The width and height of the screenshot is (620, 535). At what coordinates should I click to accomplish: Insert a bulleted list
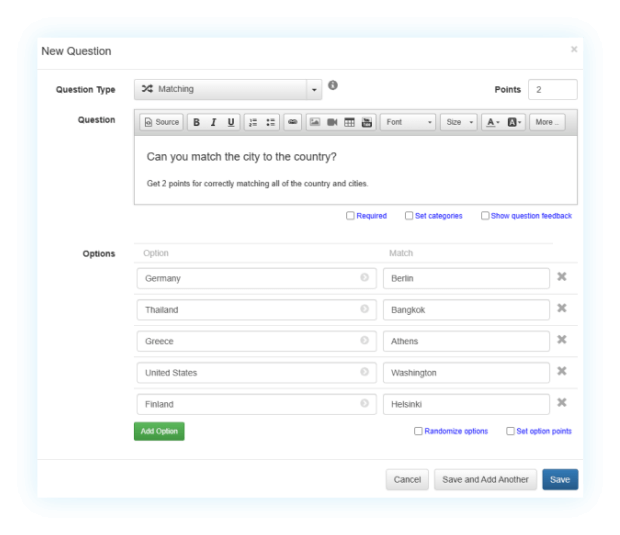(270, 122)
